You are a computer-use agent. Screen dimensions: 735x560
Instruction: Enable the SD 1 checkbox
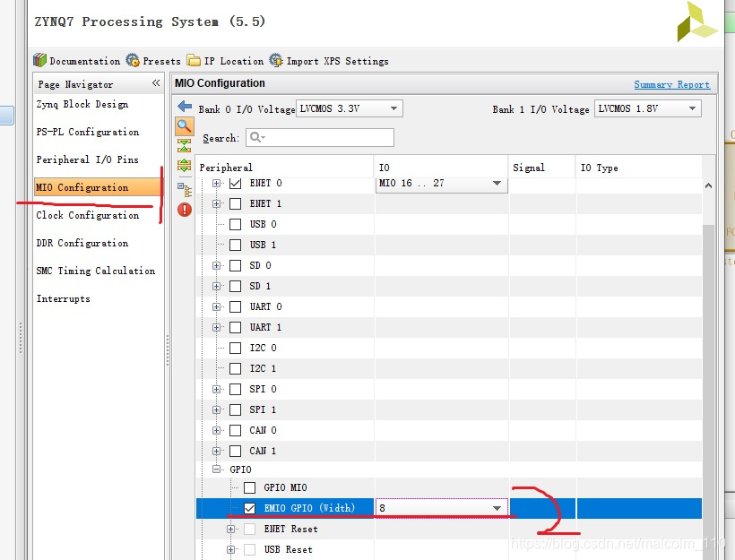[236, 286]
